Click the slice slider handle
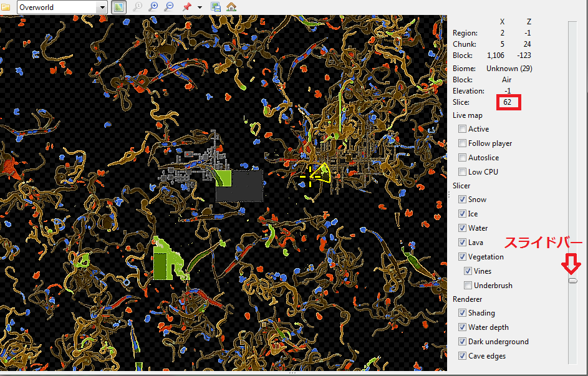The height and width of the screenshot is (376, 588). pyautogui.click(x=572, y=281)
